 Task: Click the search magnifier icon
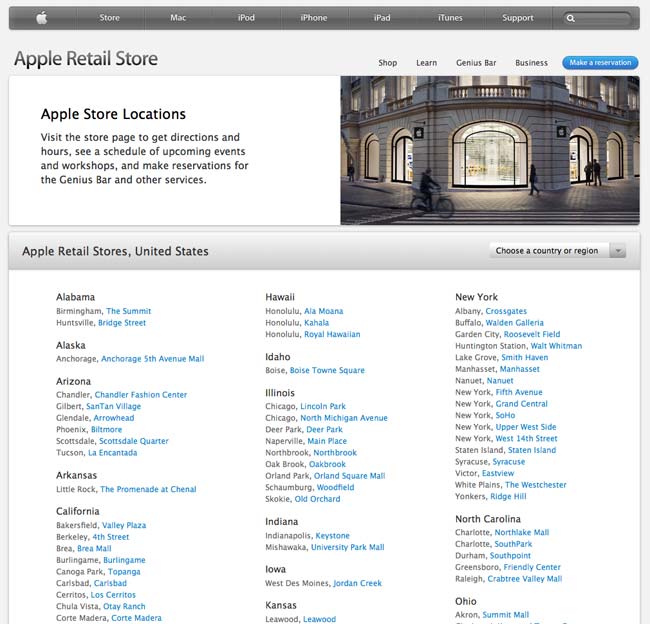click(571, 18)
